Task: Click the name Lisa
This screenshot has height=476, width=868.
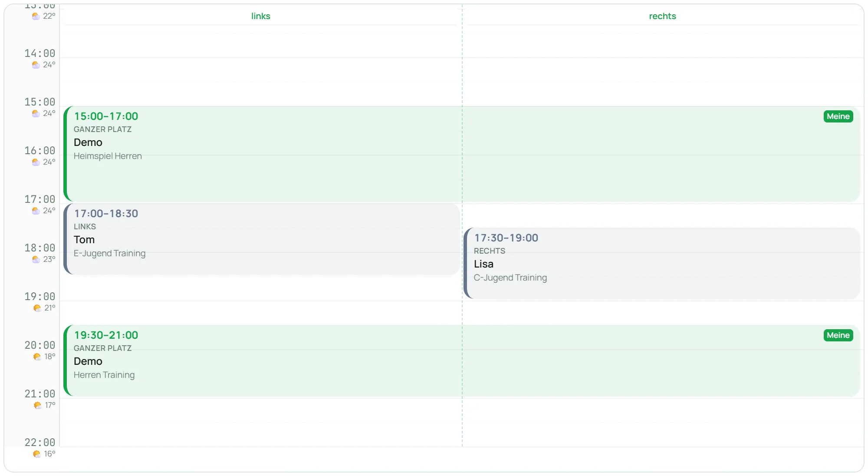Action: [483, 264]
